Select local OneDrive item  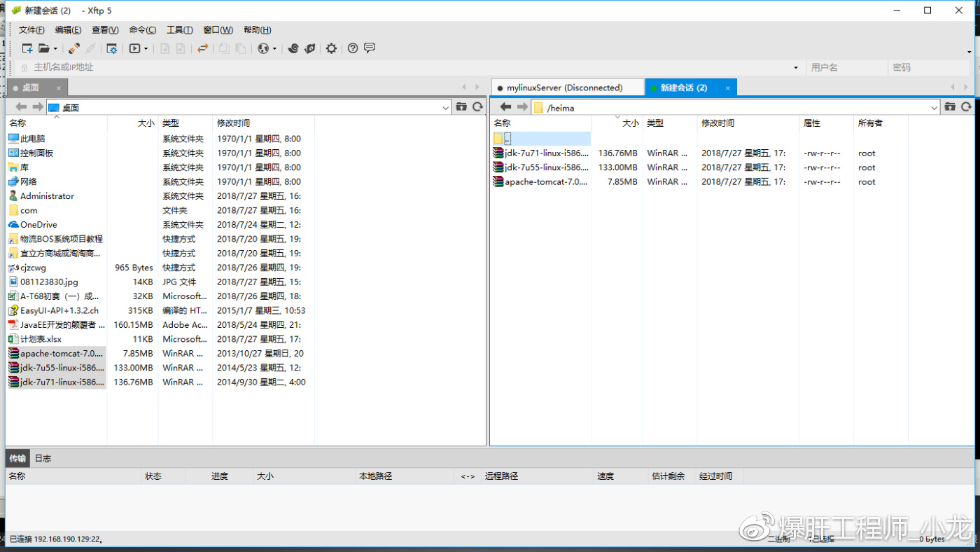tap(33, 225)
